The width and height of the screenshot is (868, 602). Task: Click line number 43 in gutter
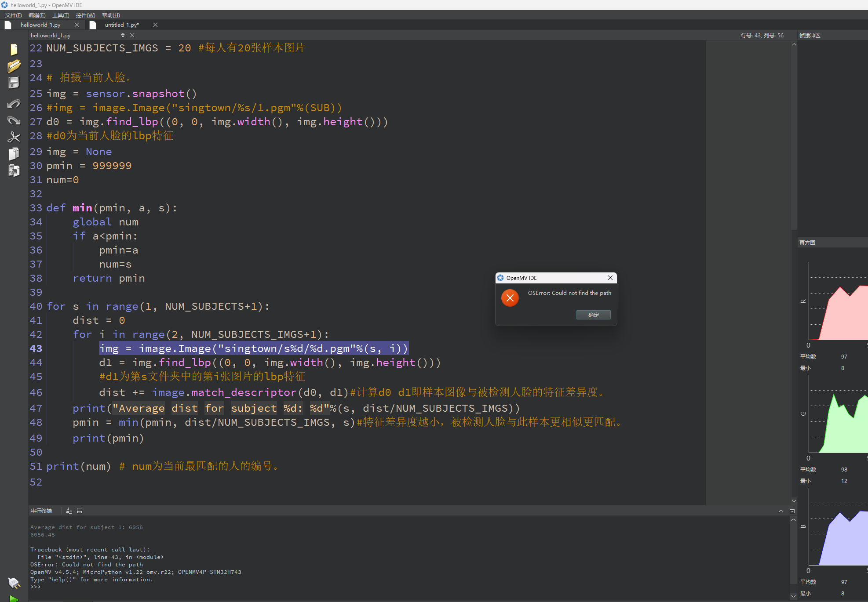(x=36, y=348)
